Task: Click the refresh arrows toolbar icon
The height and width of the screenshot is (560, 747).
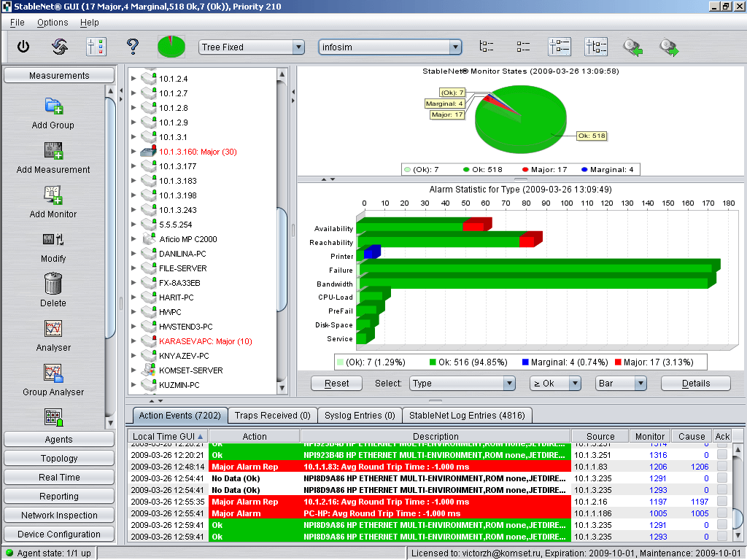Action: (x=60, y=47)
